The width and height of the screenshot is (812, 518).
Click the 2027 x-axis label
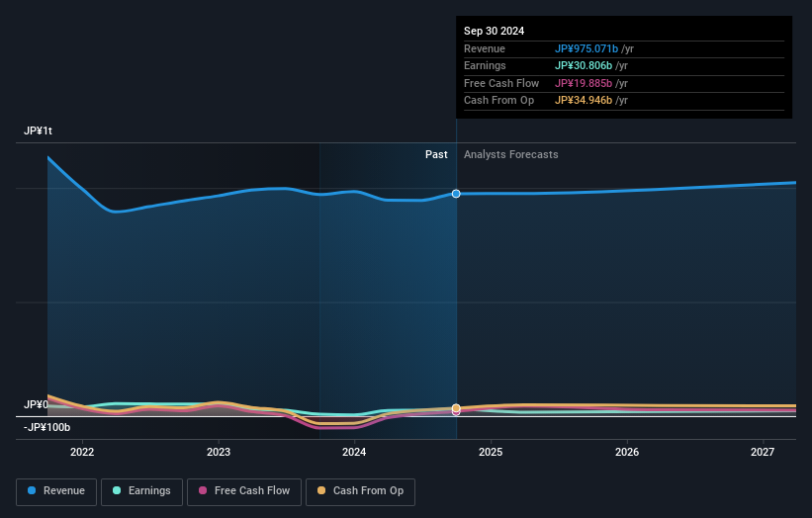pyautogui.click(x=763, y=453)
